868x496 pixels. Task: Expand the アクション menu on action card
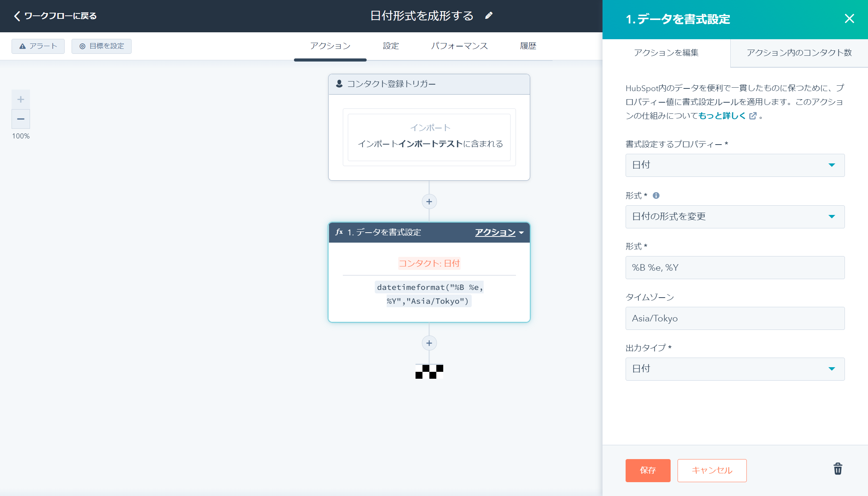coord(499,232)
